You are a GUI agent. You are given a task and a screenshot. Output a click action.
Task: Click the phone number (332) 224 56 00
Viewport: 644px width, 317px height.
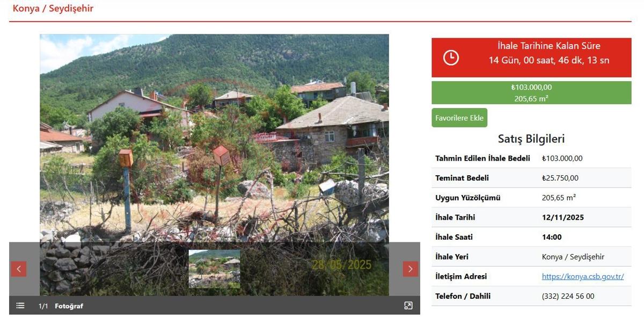pos(568,296)
